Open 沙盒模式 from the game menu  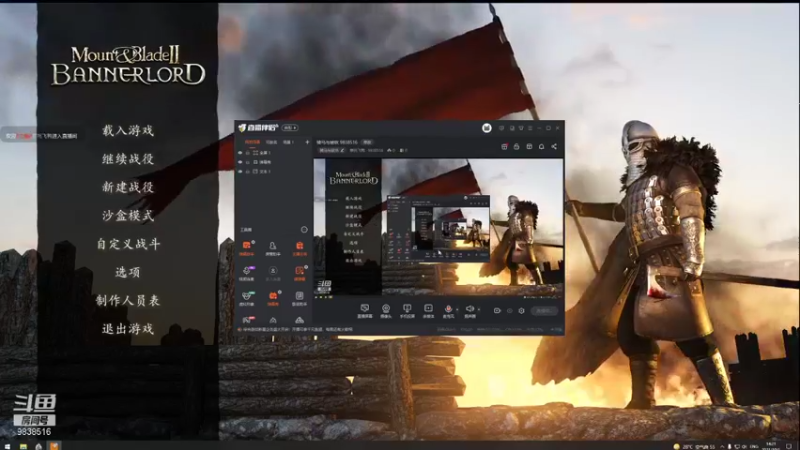tap(128, 215)
